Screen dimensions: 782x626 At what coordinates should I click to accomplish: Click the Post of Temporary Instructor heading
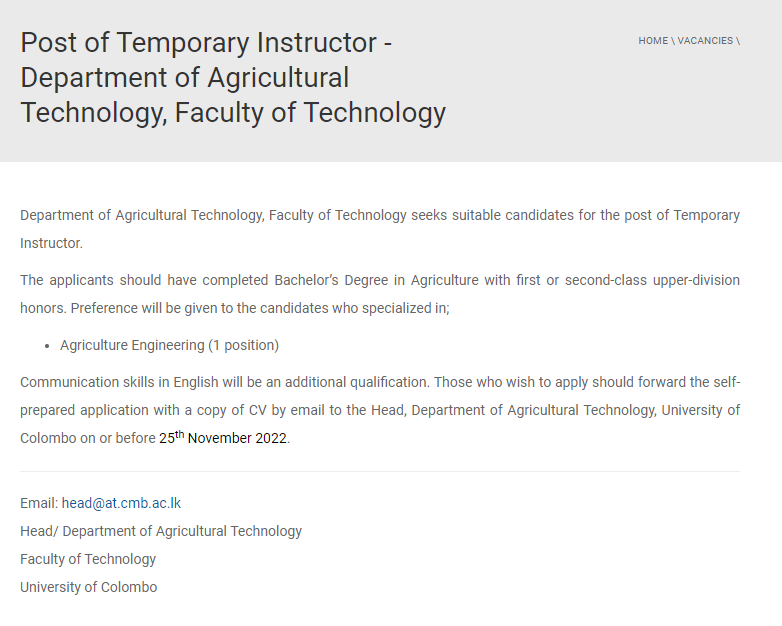click(233, 77)
